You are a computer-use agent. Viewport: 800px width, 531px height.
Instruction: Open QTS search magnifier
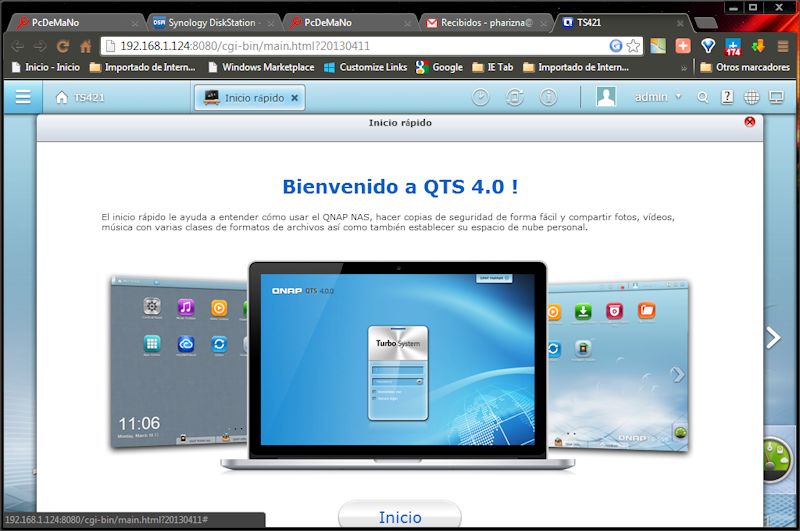tap(703, 97)
